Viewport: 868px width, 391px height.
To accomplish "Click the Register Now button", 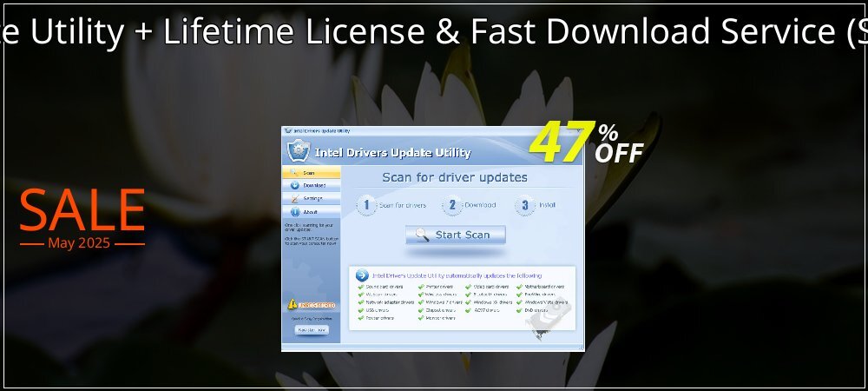I will (311, 329).
